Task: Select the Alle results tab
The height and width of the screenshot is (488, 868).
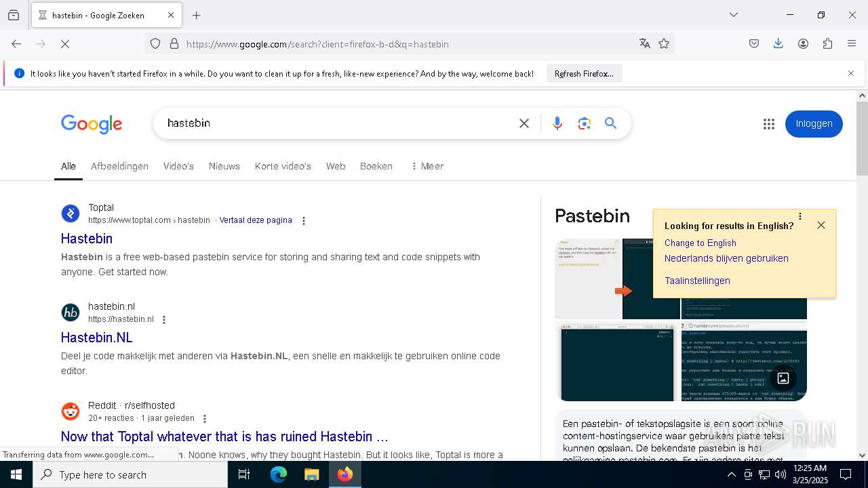Action: 68,166
